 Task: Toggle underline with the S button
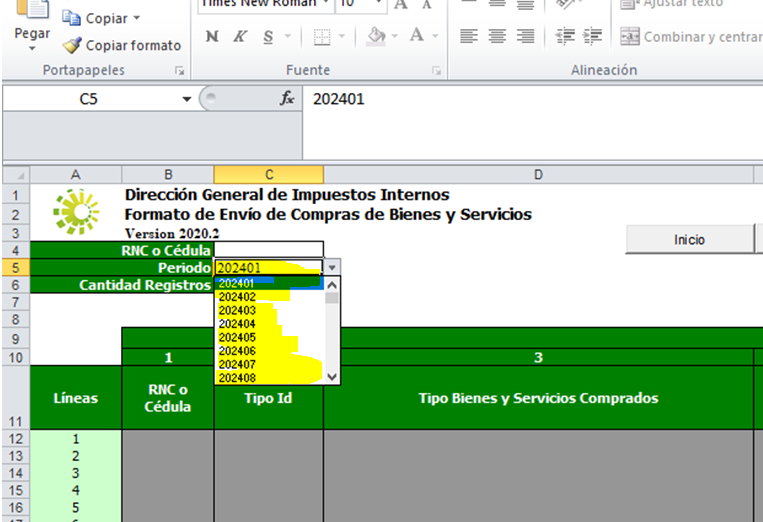click(268, 36)
